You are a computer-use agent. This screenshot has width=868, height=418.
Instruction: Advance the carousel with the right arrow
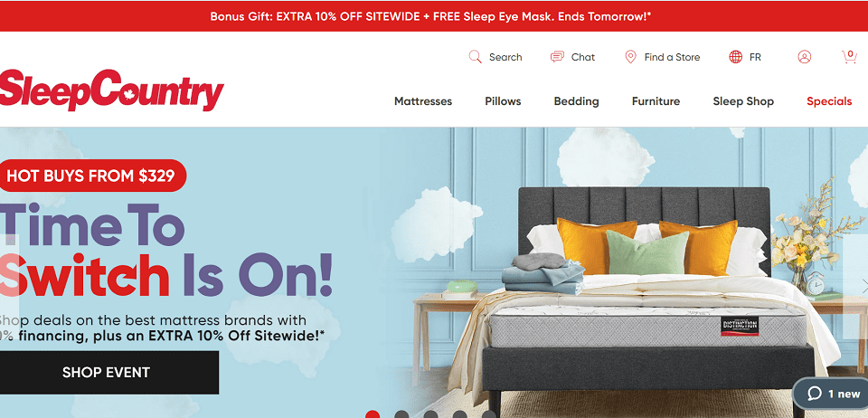(x=863, y=286)
